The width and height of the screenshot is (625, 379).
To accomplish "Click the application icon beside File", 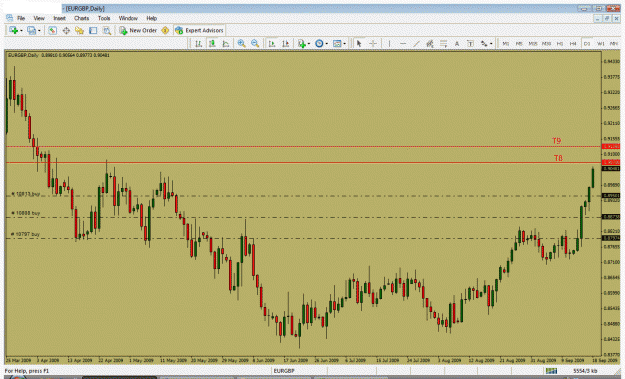I will [10, 18].
